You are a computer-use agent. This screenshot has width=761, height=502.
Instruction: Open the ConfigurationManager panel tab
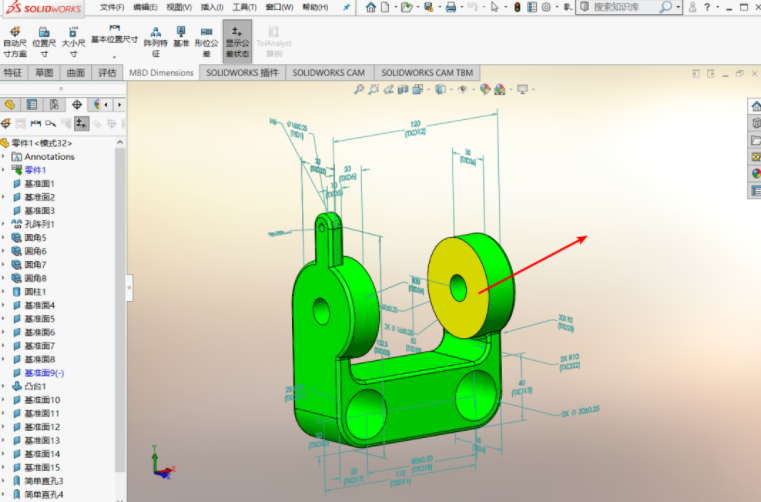(x=54, y=104)
